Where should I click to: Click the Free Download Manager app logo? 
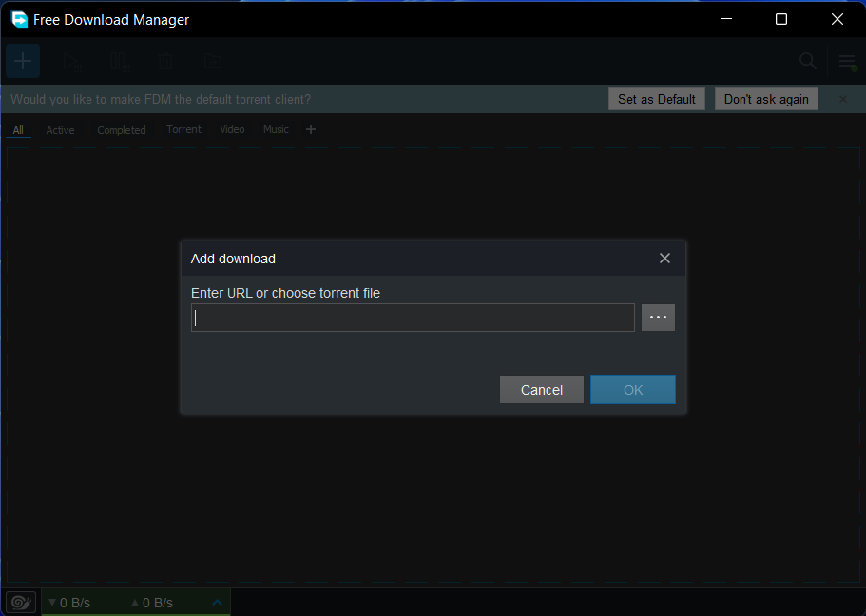[19, 19]
